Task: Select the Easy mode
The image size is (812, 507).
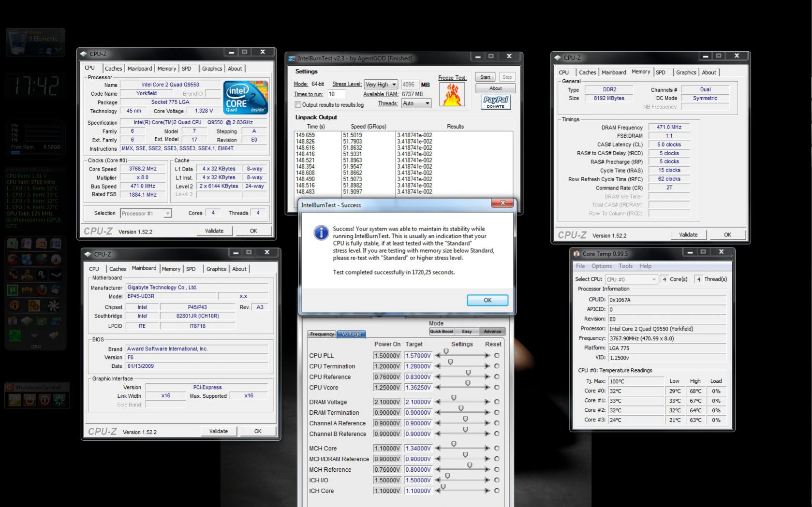Action: click(467, 332)
